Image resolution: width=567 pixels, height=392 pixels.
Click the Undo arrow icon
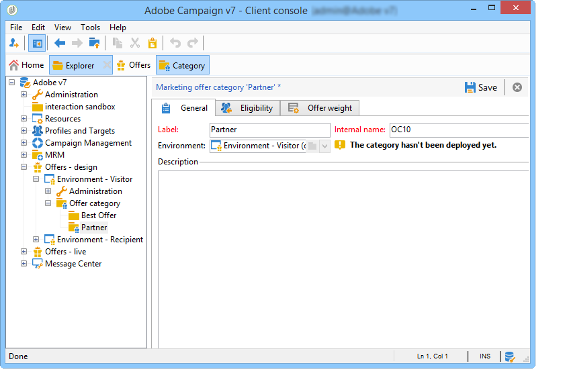pyautogui.click(x=175, y=43)
